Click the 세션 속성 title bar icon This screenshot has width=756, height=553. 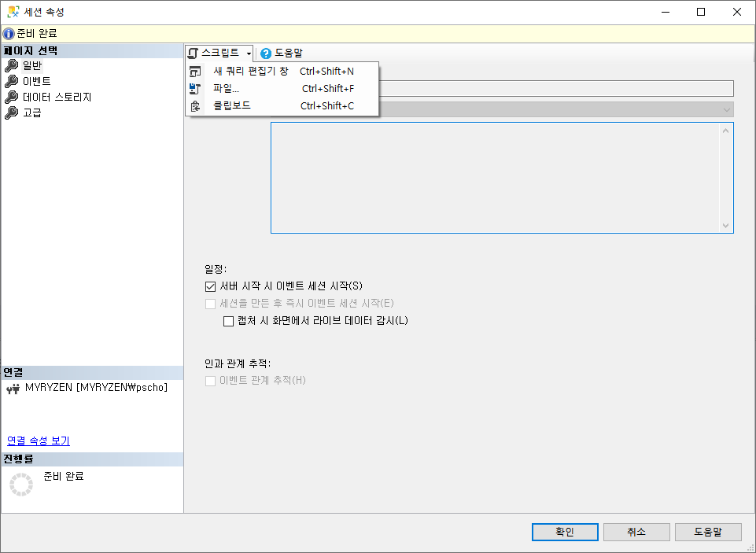(x=13, y=12)
